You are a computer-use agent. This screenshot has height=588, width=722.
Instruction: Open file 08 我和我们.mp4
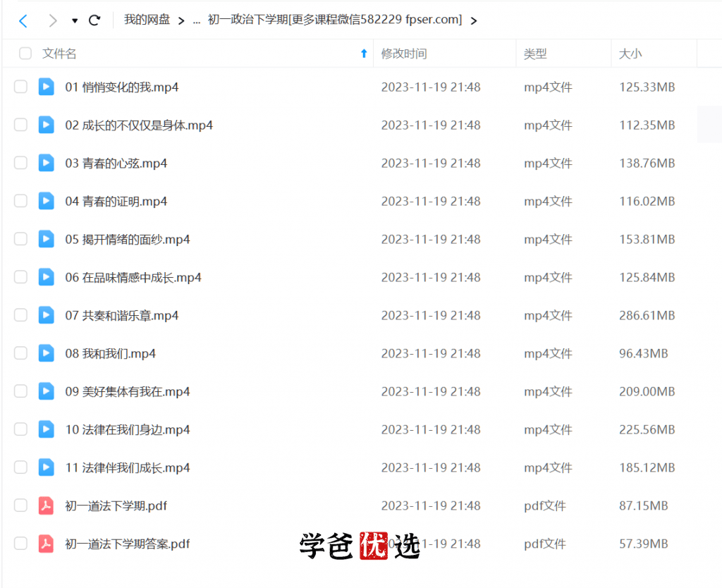pos(111,354)
